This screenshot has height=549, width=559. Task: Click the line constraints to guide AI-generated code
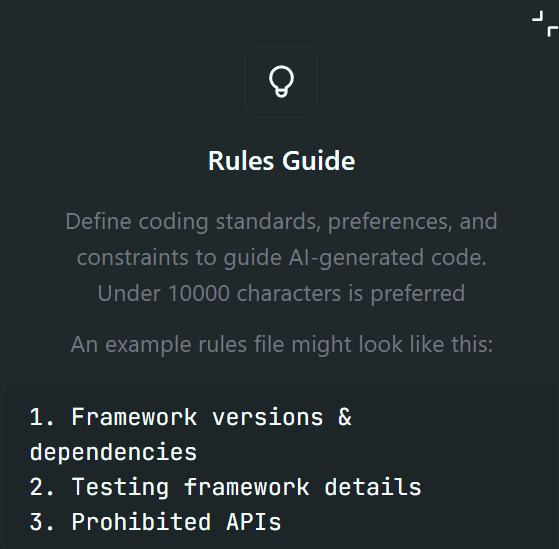tap(281, 258)
